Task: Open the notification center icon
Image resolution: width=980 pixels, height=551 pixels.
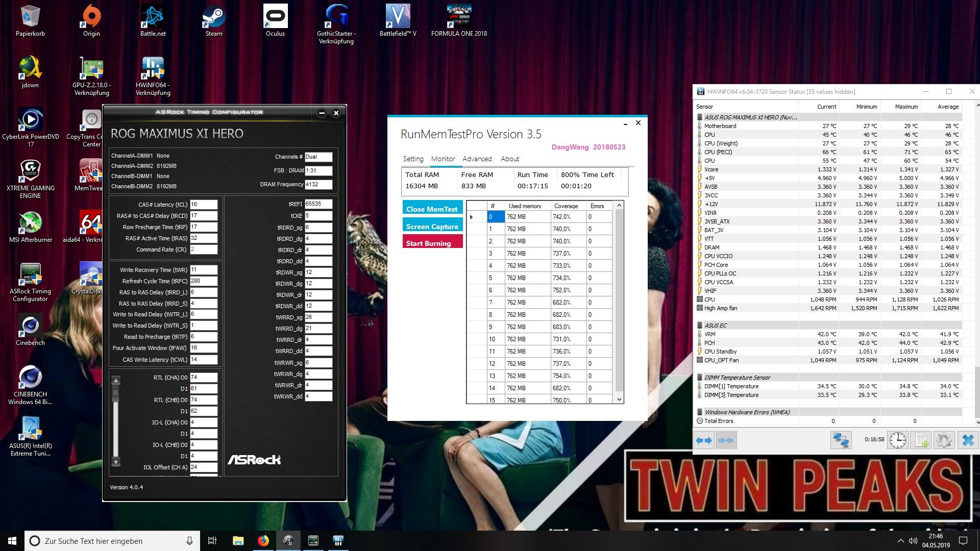Action: coord(963,541)
